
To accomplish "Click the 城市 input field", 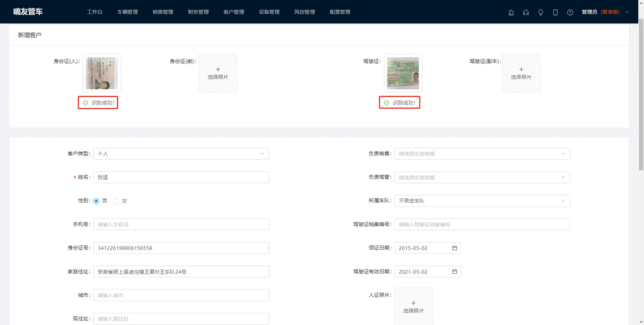I will point(181,295).
